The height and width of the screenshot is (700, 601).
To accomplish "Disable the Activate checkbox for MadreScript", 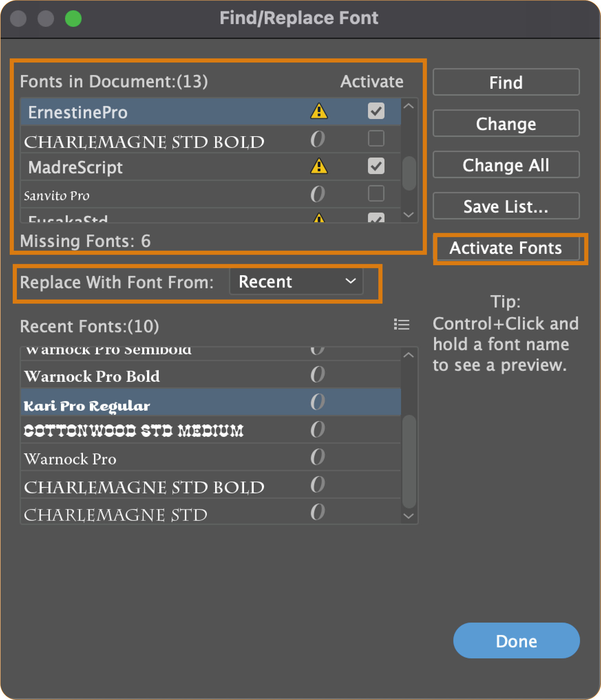I will tap(376, 166).
